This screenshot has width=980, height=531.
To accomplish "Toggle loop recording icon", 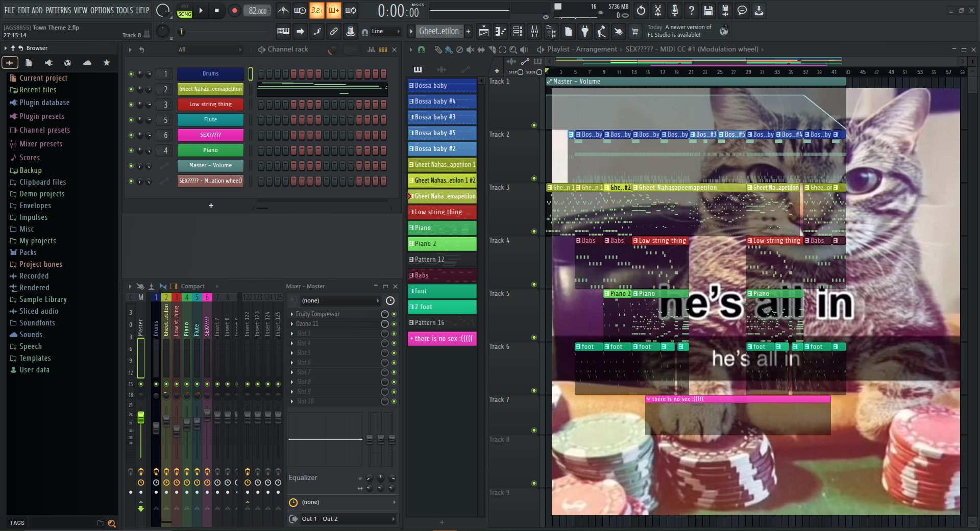I will [x=351, y=10].
